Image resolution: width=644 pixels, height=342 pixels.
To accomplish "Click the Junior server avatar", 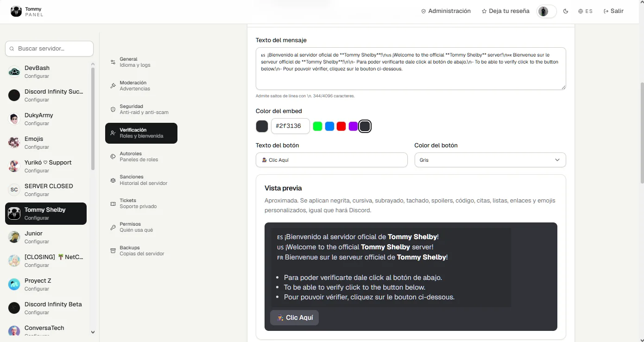I will click(x=14, y=237).
